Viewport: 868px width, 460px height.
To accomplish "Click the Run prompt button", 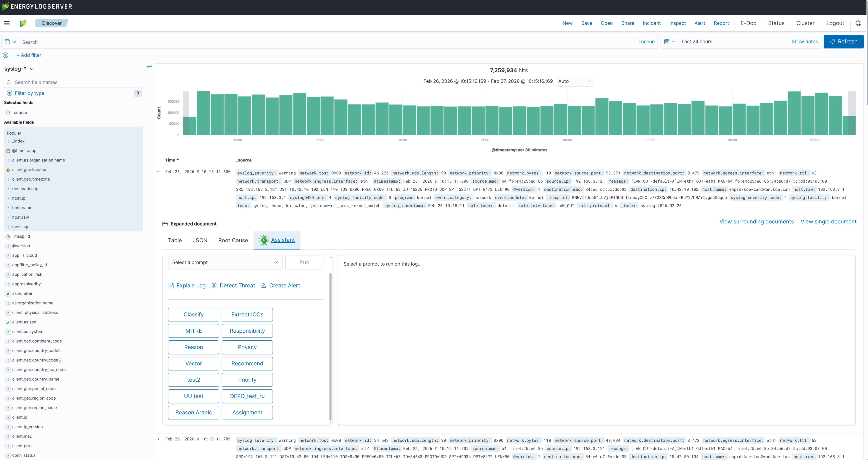I will click(x=304, y=262).
